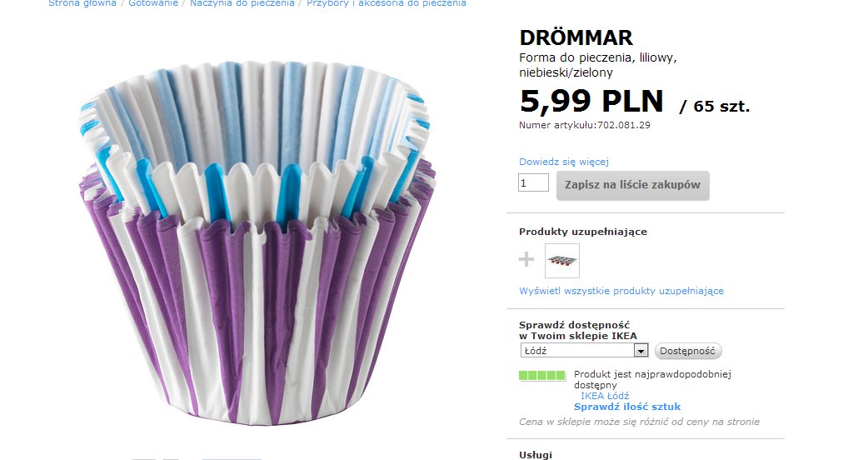
Task: Open the complementary baking tin product thumbnail
Action: [561, 261]
